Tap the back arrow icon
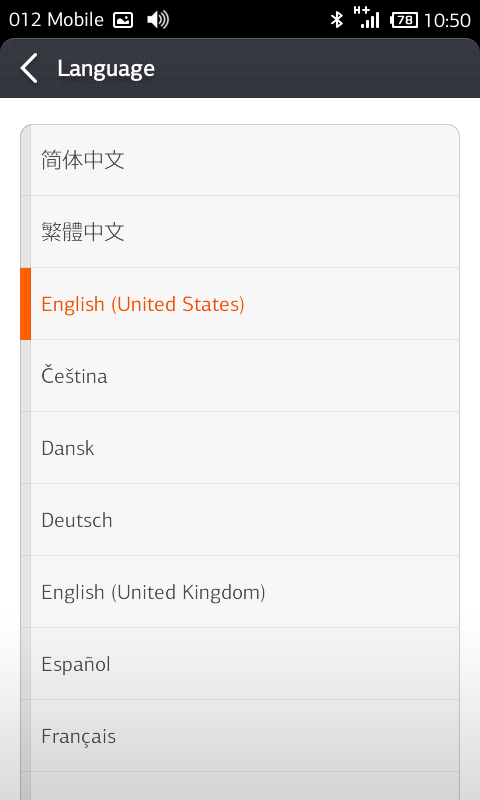Viewport: 480px width, 800px height. [x=29, y=68]
